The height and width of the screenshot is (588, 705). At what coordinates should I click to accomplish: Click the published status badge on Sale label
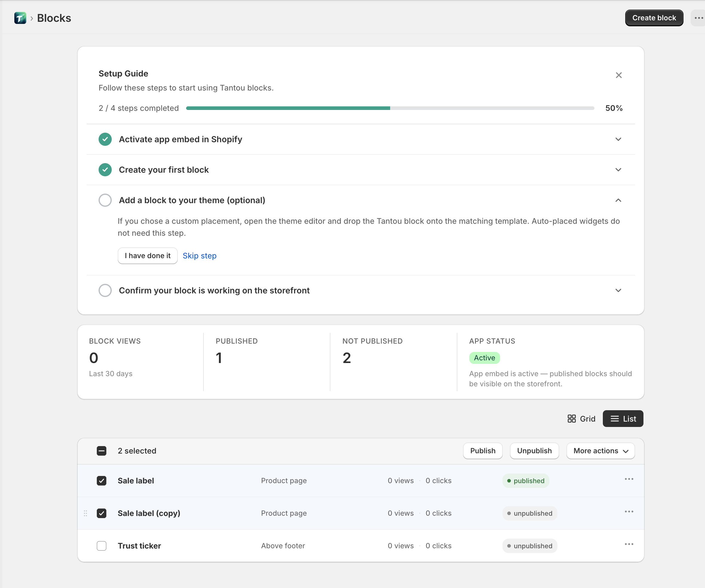coord(526,481)
